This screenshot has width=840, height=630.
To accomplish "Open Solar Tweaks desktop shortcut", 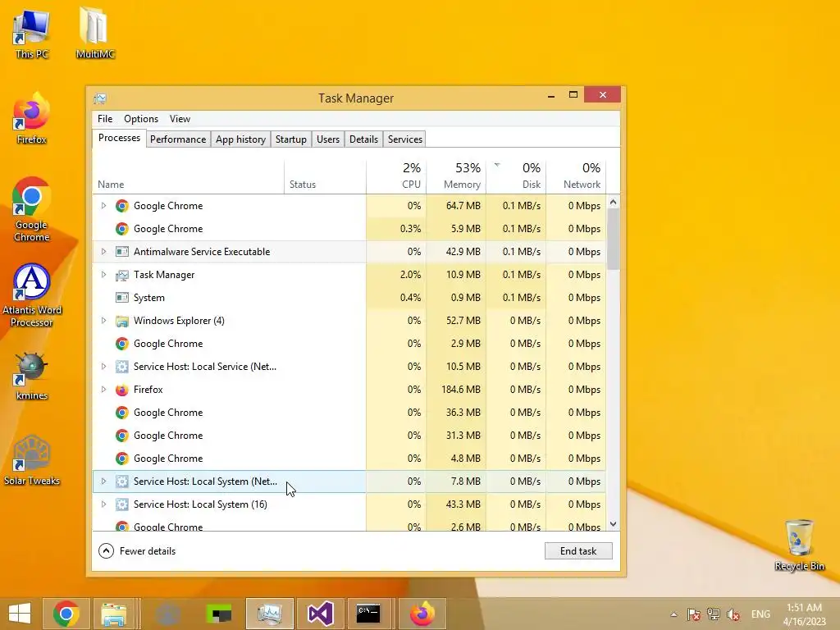I will [x=32, y=461].
